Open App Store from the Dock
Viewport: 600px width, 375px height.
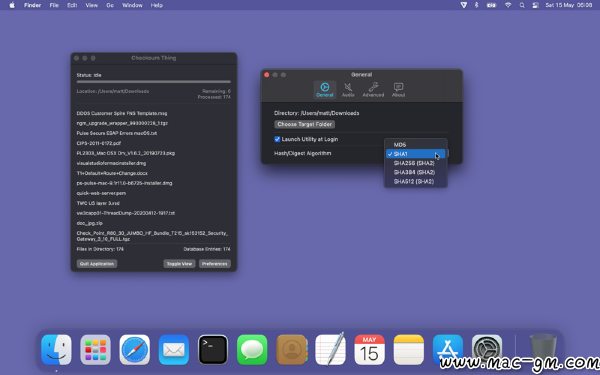[448, 350]
